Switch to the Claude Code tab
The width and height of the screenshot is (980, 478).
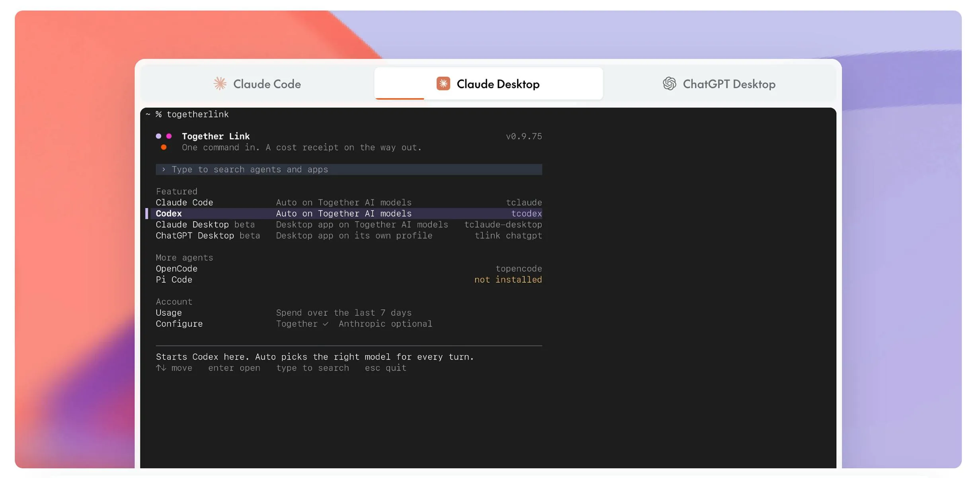click(x=257, y=84)
